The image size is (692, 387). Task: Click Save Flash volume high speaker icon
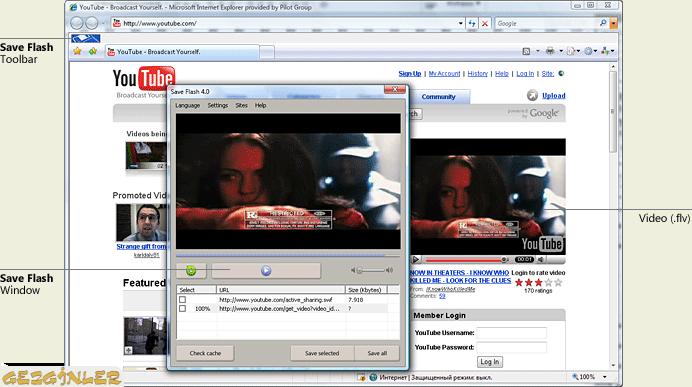pos(389,270)
